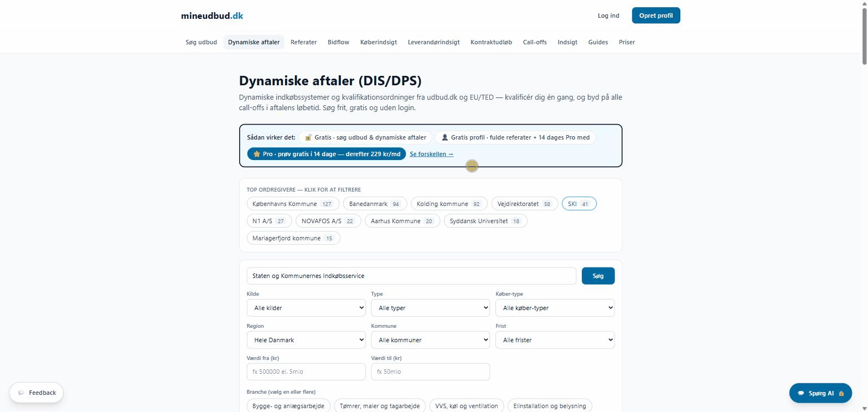This screenshot has width=868, height=412.
Task: Go to the Indsigt tab
Action: (x=567, y=42)
